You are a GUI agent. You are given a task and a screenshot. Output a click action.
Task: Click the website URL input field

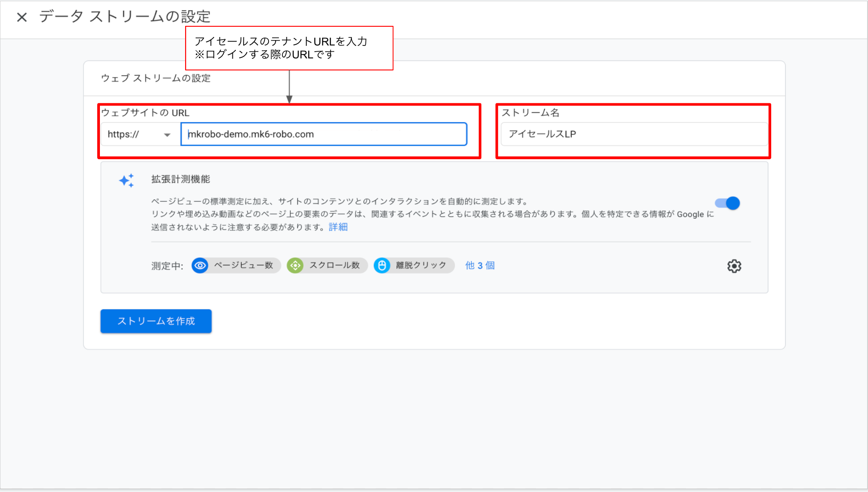[324, 134]
